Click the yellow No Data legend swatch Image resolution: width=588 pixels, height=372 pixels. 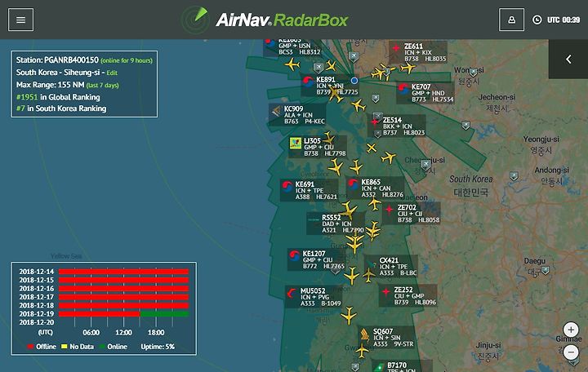tap(65, 347)
